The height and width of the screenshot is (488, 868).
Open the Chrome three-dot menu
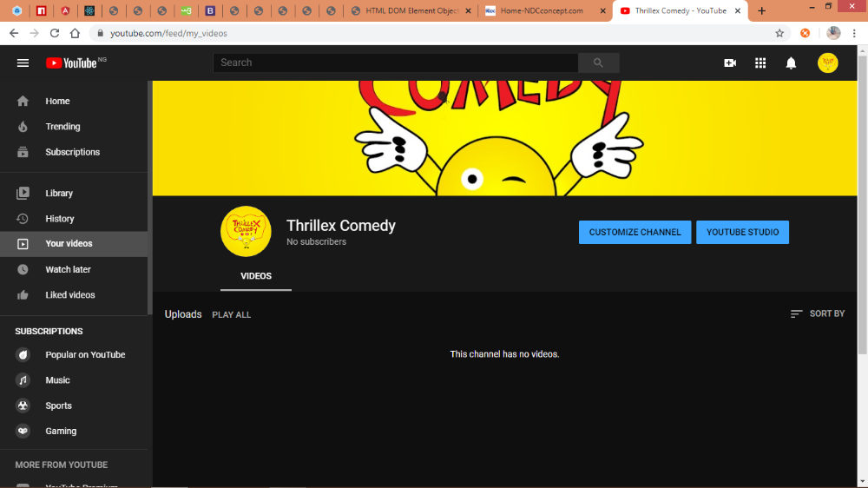click(854, 33)
